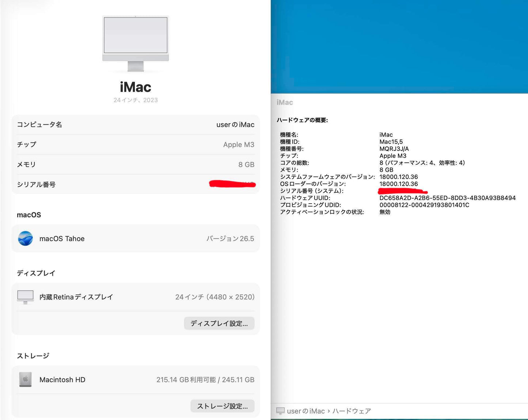The image size is (528, 420).
Task: Click シリアル番号 (システム) label in hardware overview
Action: click(312, 191)
